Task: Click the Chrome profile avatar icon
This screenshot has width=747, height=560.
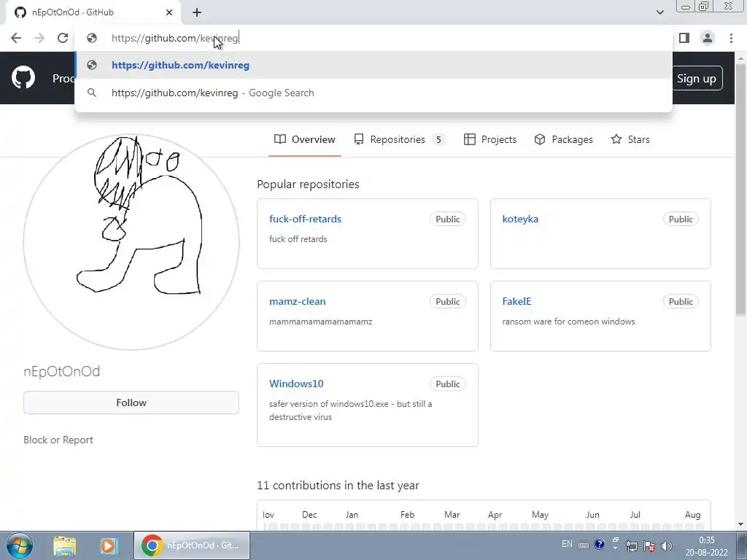Action: [708, 38]
